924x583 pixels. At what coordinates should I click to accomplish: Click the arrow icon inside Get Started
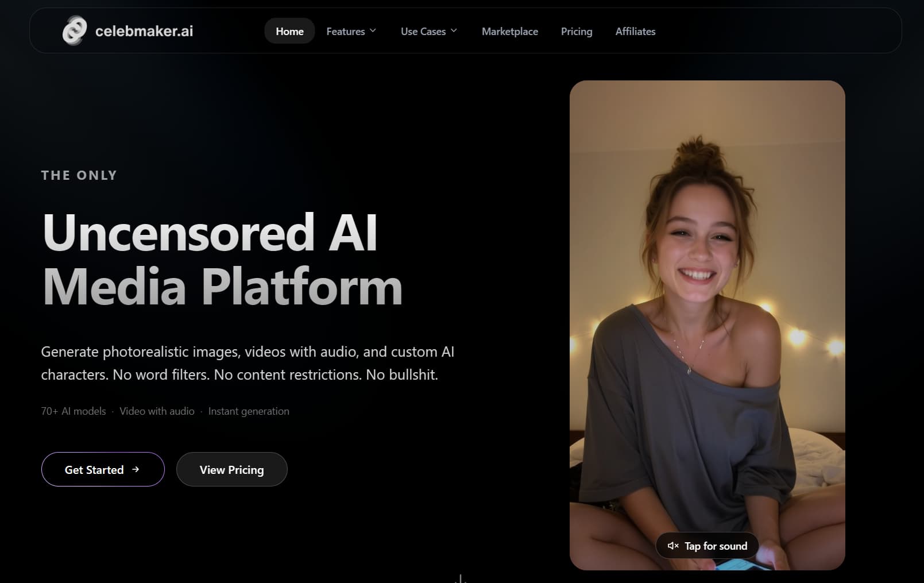[x=136, y=469]
